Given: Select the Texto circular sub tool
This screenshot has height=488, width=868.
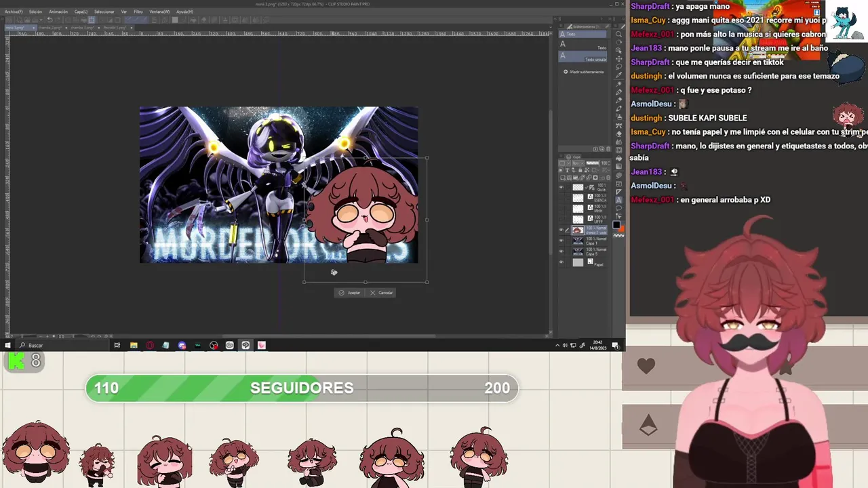Looking at the screenshot, I should 583,57.
